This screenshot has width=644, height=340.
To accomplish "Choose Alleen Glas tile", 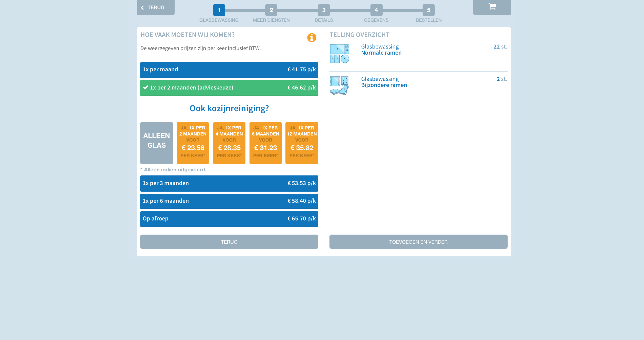I will click(156, 143).
